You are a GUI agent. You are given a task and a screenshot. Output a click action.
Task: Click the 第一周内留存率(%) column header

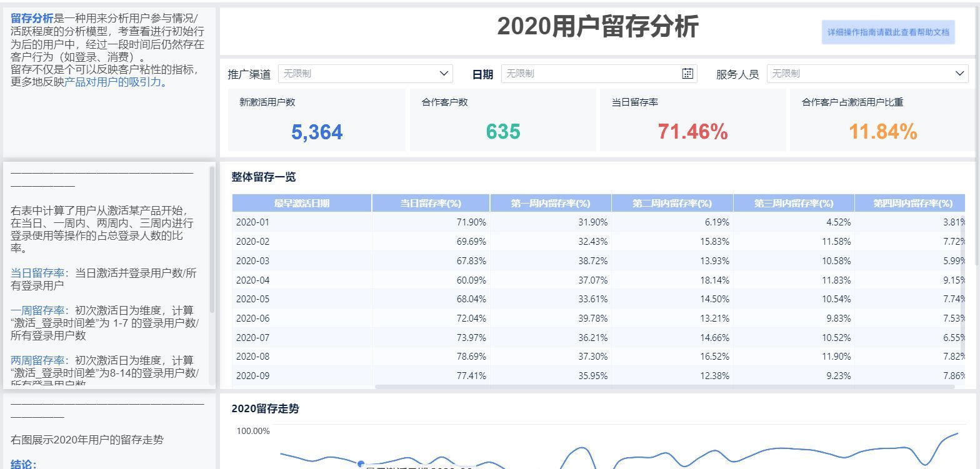pos(551,203)
